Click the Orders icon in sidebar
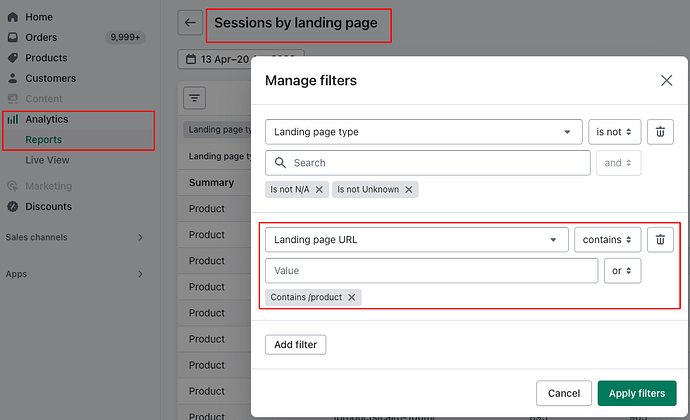The image size is (690, 420). (13, 38)
